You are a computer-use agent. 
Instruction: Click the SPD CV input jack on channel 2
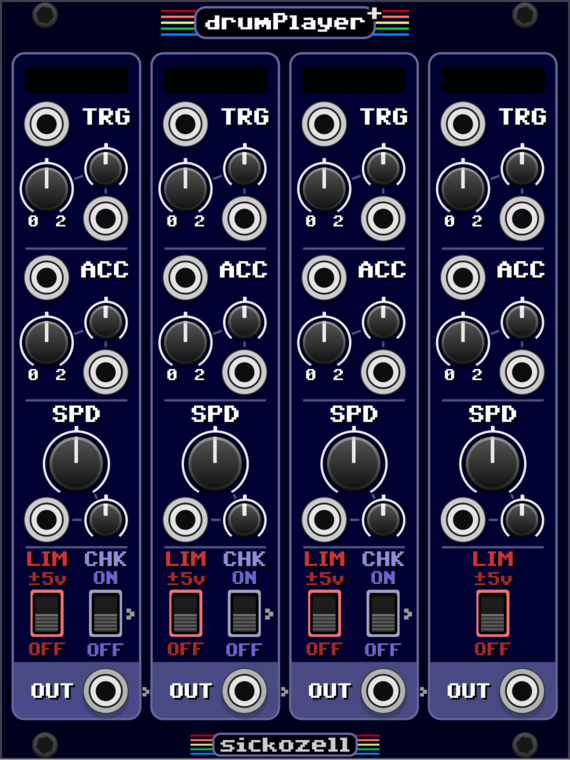(185, 520)
